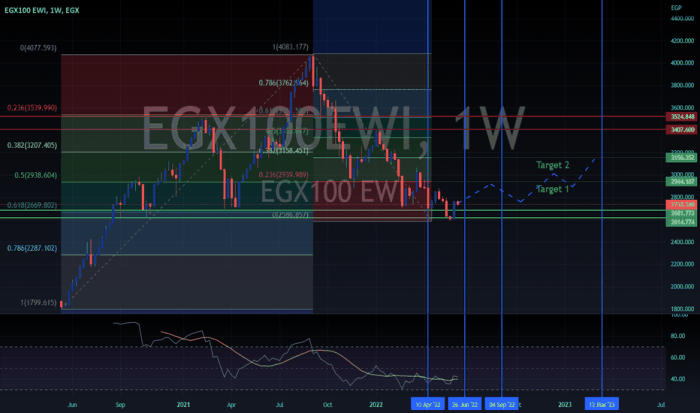
Task: Click the green 3156.352 price tag
Action: [x=681, y=158]
